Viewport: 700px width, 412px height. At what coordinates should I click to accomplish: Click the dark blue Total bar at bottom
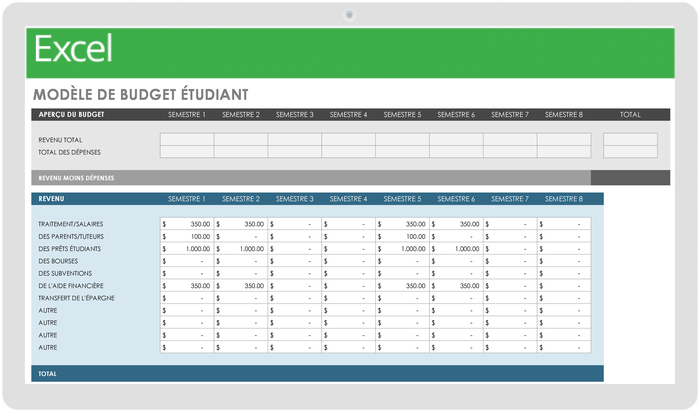[317, 373]
